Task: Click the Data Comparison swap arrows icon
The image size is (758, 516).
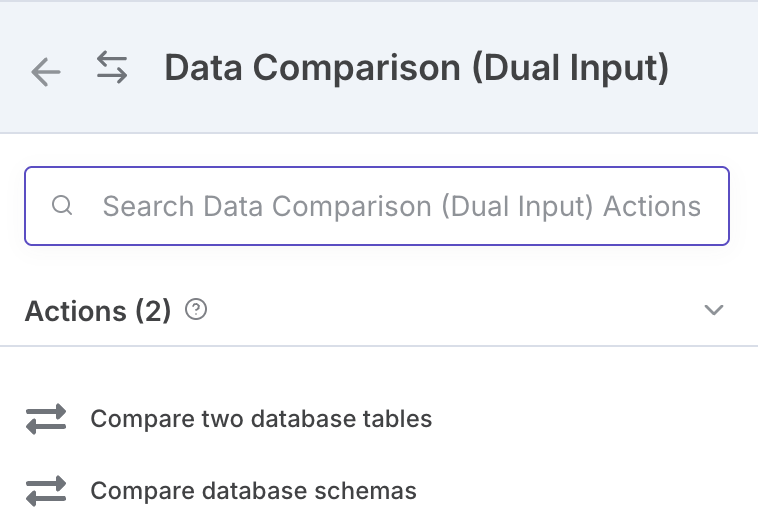Action: tap(112, 68)
